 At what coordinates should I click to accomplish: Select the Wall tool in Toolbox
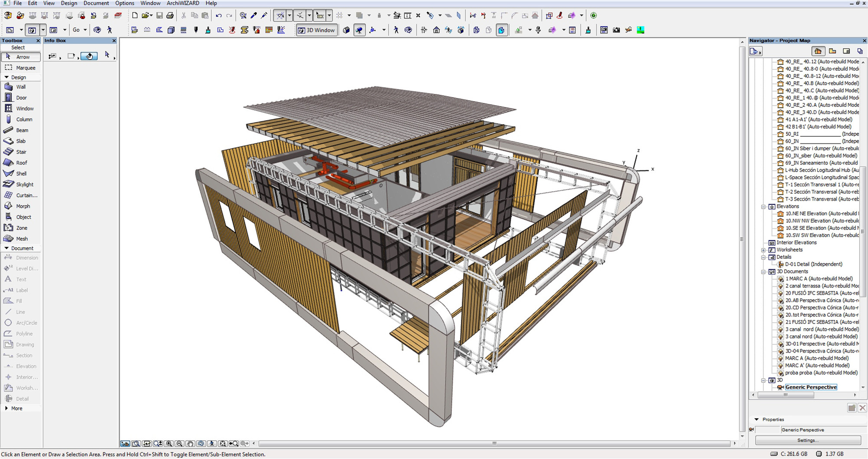point(20,87)
